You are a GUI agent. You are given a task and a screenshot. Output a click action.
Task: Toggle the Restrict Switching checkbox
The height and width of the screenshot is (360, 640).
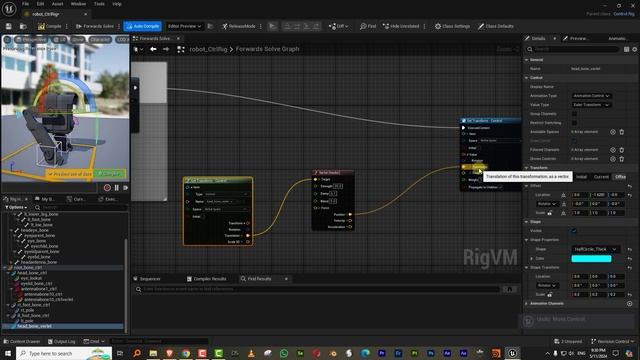tap(574, 123)
